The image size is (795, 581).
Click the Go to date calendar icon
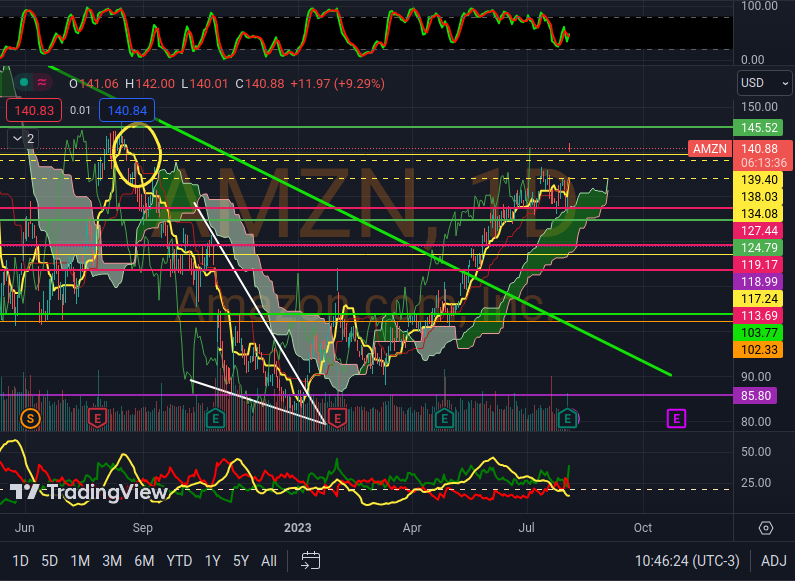311,560
